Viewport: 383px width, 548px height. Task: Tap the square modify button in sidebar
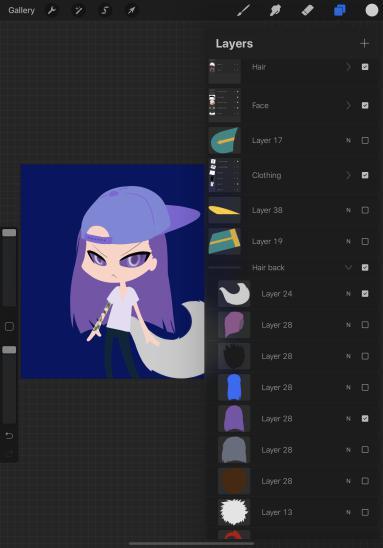pyautogui.click(x=9, y=326)
